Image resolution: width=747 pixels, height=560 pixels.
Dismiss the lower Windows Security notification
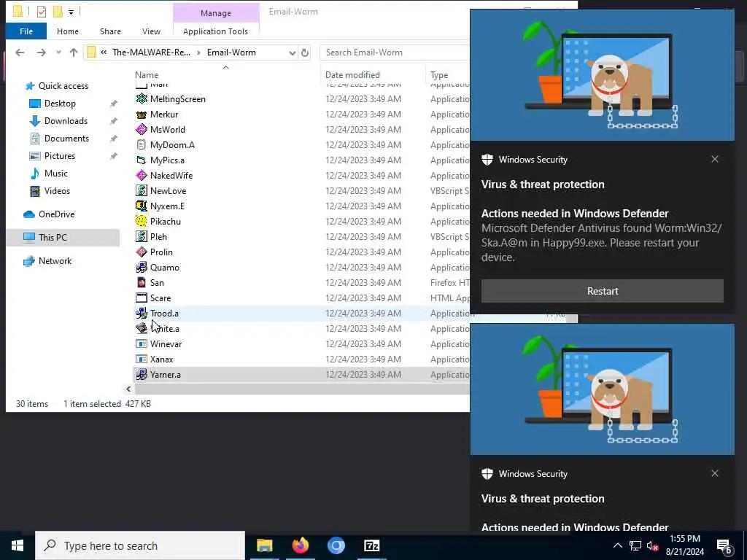715,473
